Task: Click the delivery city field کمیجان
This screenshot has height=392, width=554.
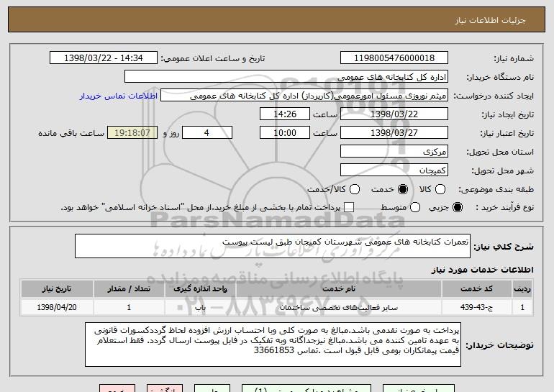Action: click(394, 170)
